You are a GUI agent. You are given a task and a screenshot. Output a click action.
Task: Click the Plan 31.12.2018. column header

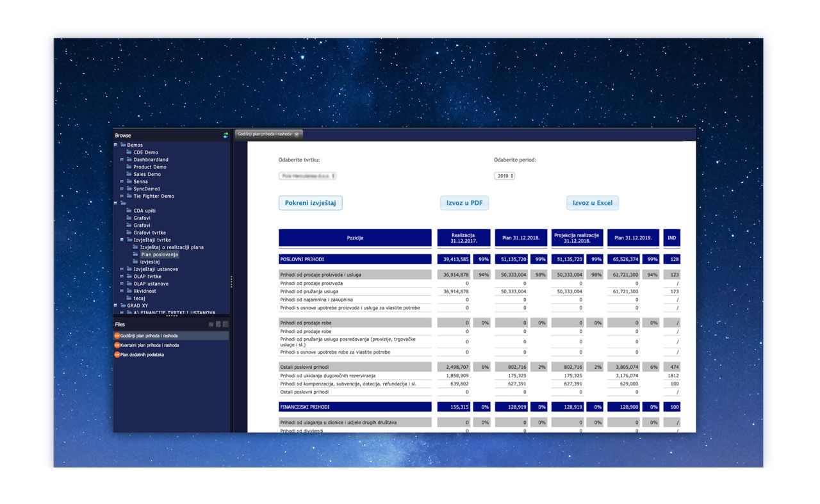pyautogui.click(x=521, y=238)
